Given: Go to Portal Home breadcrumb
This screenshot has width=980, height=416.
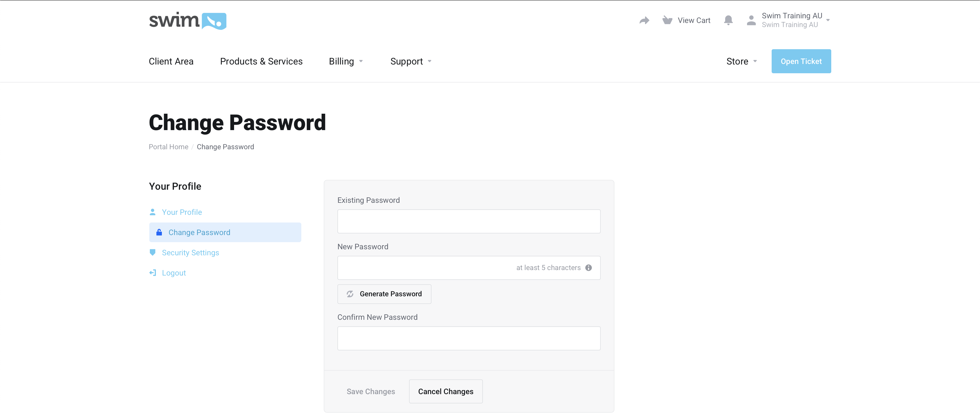Looking at the screenshot, I should [168, 147].
